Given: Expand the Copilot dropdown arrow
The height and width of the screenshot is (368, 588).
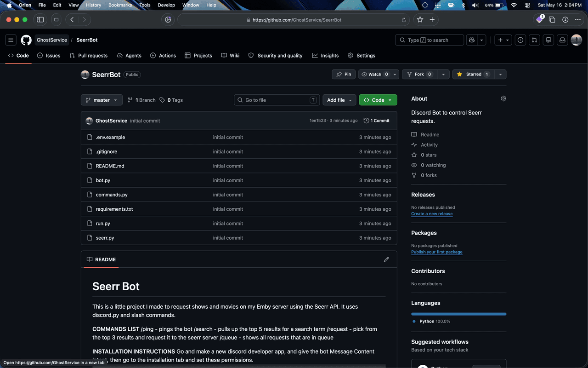Looking at the screenshot, I should click(x=482, y=40).
